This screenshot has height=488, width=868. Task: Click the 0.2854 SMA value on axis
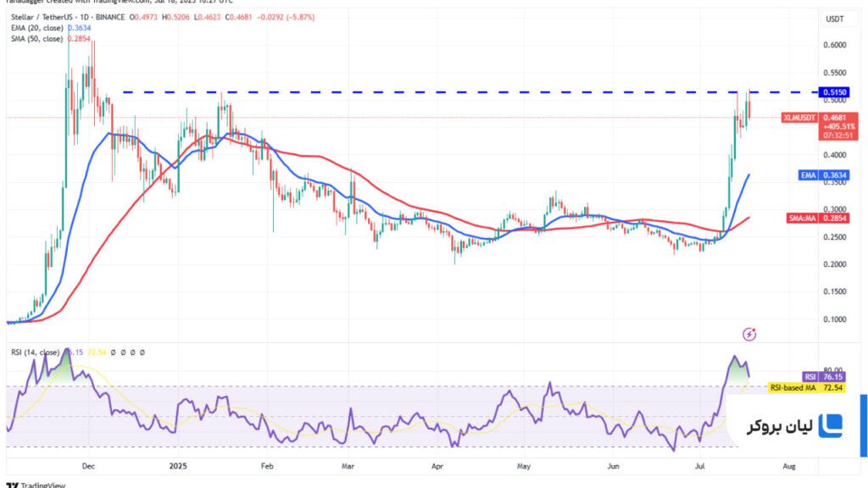click(x=834, y=219)
